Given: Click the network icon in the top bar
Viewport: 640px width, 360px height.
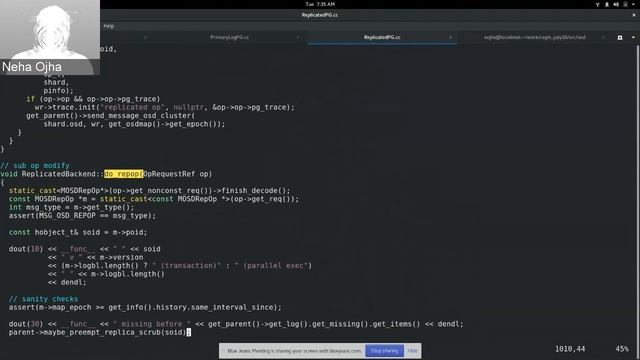Looking at the screenshot, I should coord(598,4).
